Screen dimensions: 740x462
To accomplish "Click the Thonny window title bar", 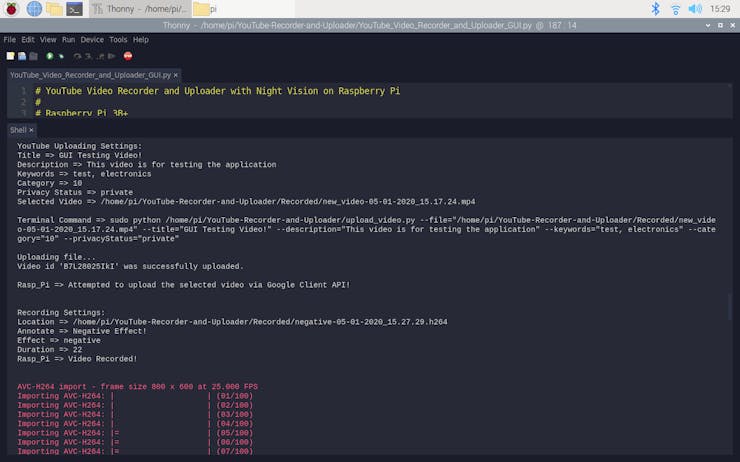I will [370, 25].
